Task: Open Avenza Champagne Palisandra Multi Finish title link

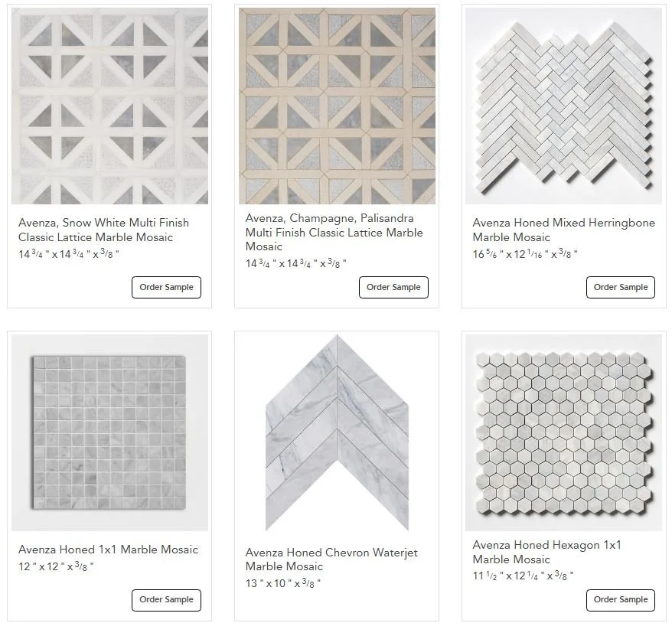Action: [334, 232]
